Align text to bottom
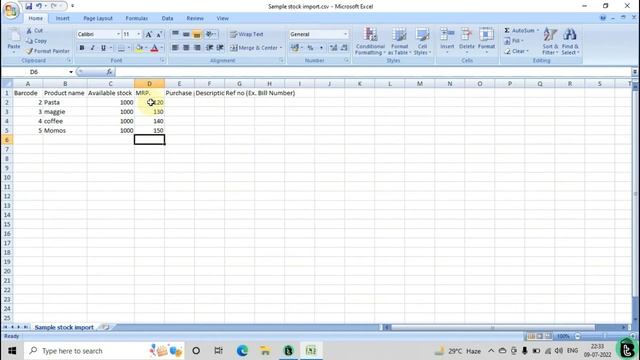The width and height of the screenshot is (640, 360). (197, 34)
